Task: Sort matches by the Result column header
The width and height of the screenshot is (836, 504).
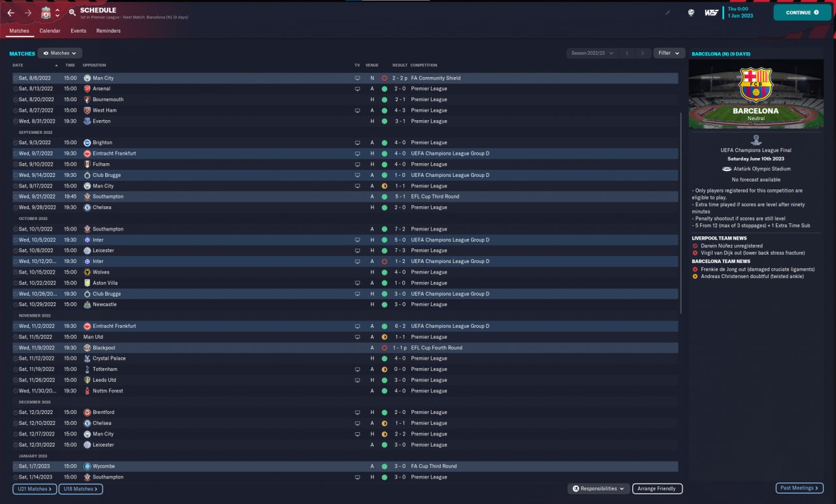Action: (x=400, y=65)
